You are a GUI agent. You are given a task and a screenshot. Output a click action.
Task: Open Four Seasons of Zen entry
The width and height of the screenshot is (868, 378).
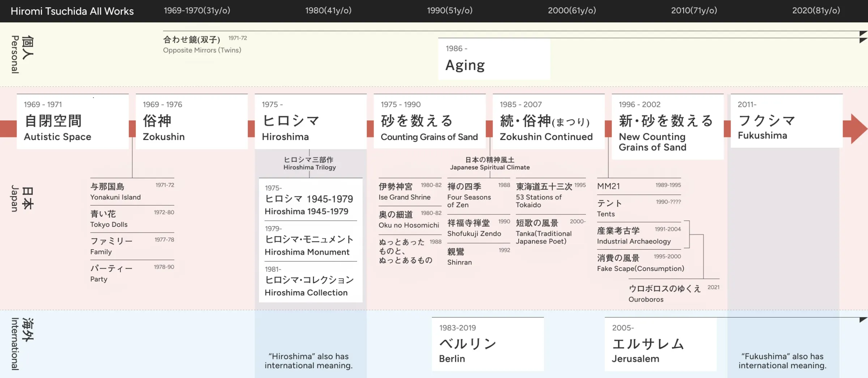pyautogui.click(x=478, y=195)
